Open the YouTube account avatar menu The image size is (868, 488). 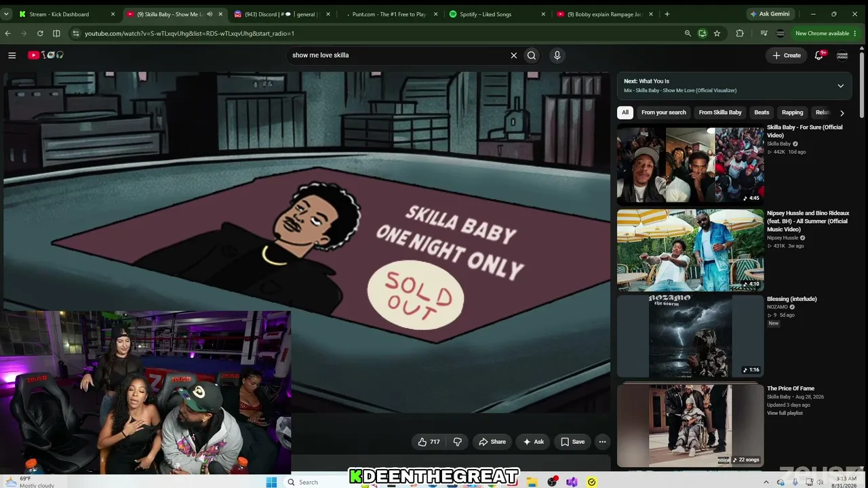(842, 56)
